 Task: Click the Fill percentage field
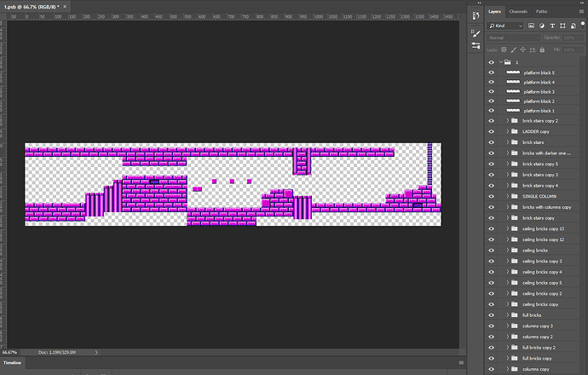point(569,50)
